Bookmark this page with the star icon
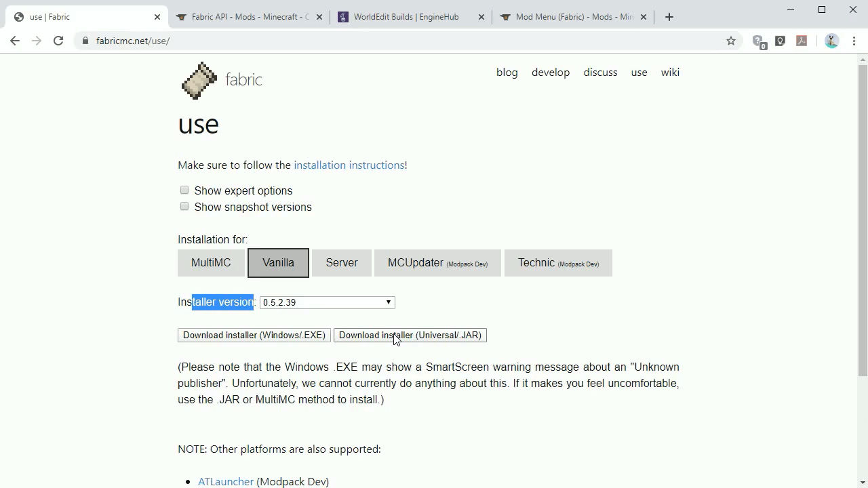Screen dimensions: 868x488 point(731,41)
